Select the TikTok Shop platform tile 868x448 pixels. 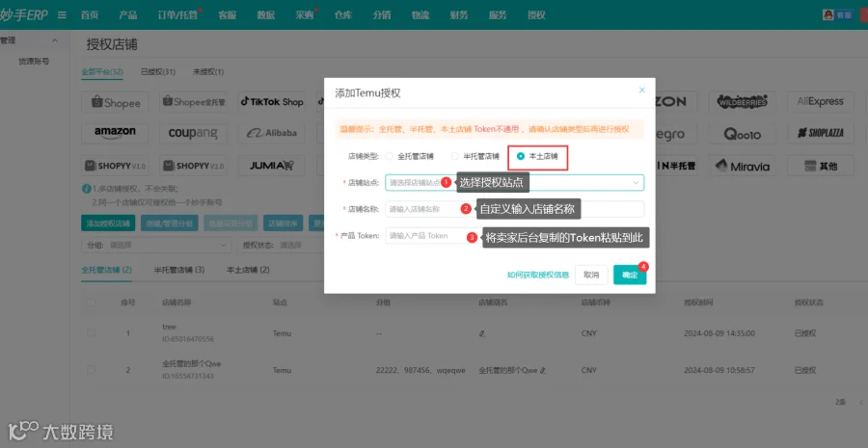point(272,102)
